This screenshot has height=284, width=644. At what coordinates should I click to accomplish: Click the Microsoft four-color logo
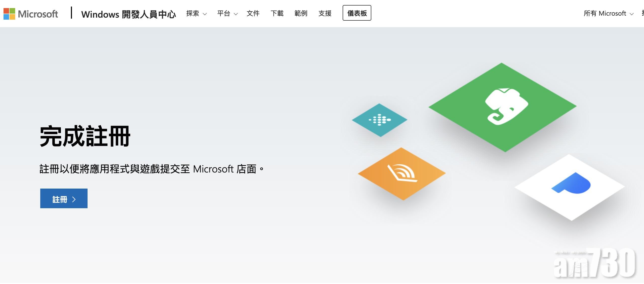(9, 14)
